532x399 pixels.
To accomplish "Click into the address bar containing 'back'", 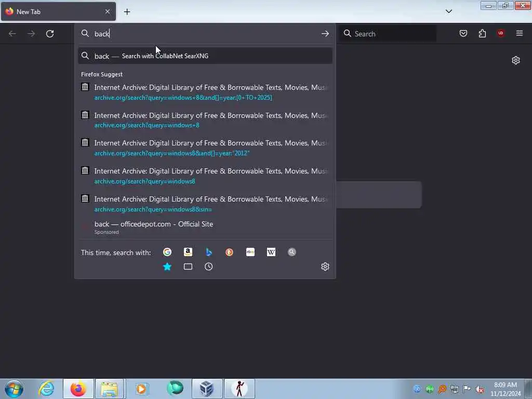I will (205, 34).
